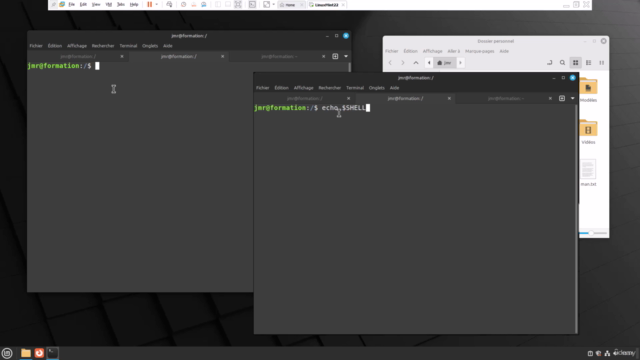Close the active middle tab in back terminal
The height and width of the screenshot is (360, 640).
coord(222,56)
